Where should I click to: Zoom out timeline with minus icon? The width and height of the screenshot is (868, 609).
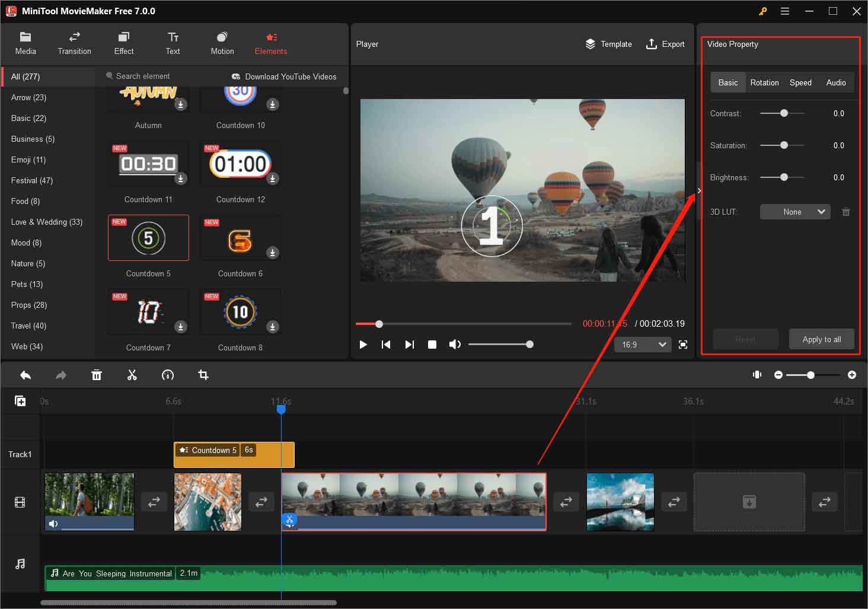778,375
